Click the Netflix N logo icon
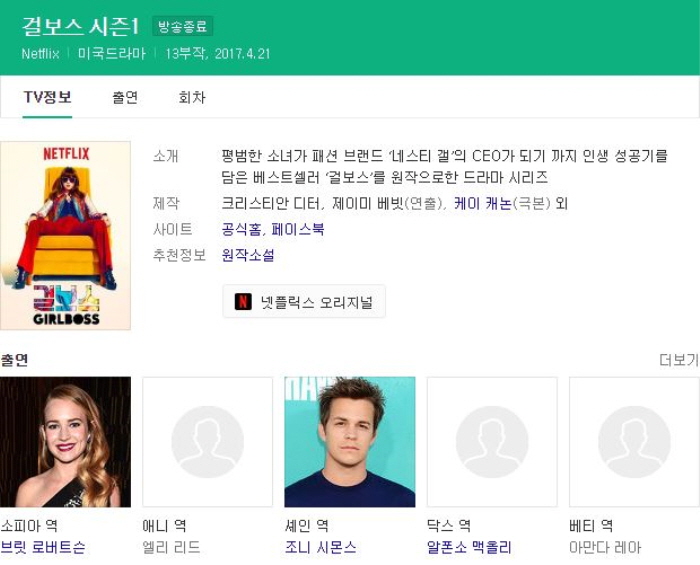 tap(243, 302)
